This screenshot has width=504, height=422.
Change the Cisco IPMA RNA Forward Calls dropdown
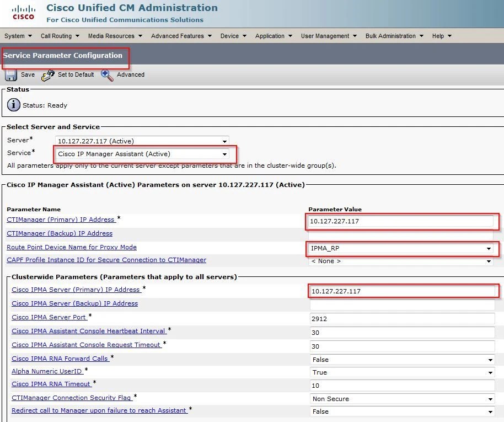tap(489, 359)
